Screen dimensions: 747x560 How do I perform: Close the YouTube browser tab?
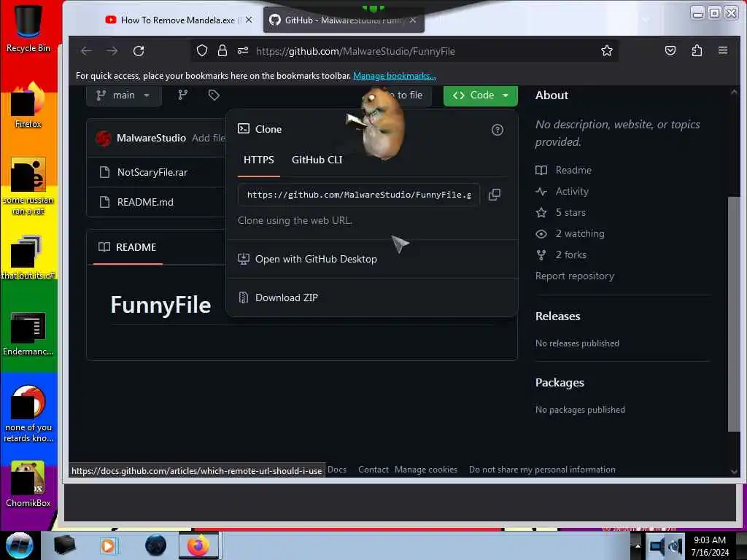coord(249,20)
